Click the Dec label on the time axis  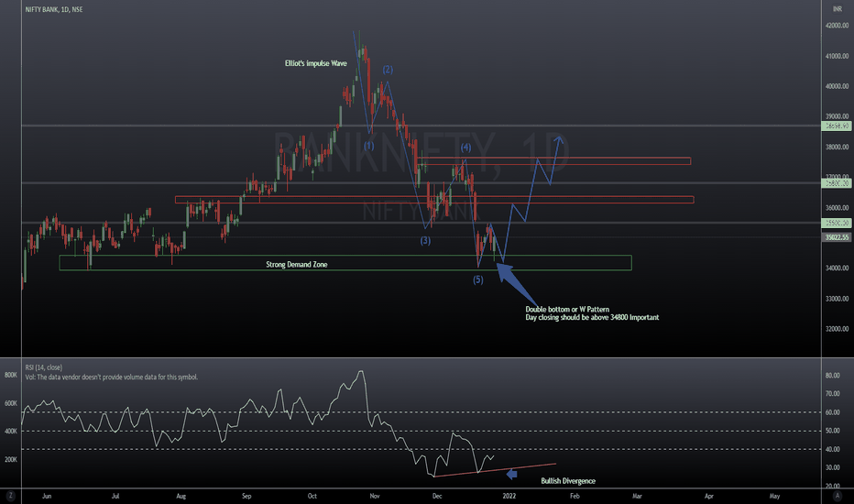(x=437, y=496)
